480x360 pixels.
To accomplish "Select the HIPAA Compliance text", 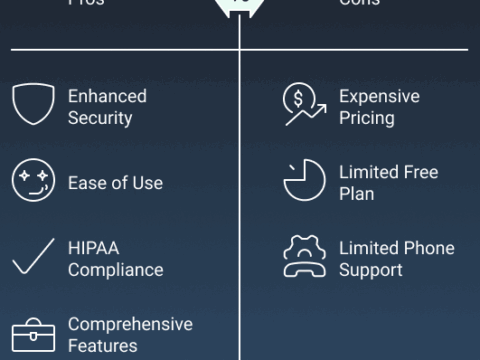I will click(x=116, y=259).
